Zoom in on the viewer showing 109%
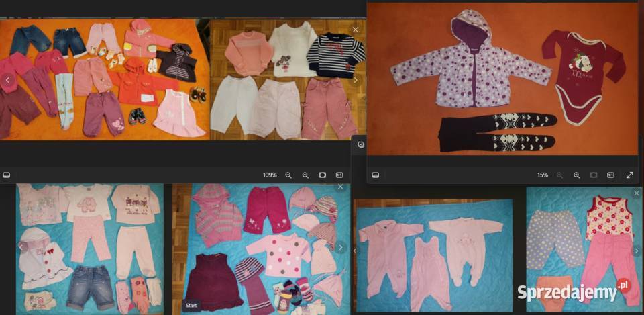This screenshot has width=644, height=315. click(305, 175)
